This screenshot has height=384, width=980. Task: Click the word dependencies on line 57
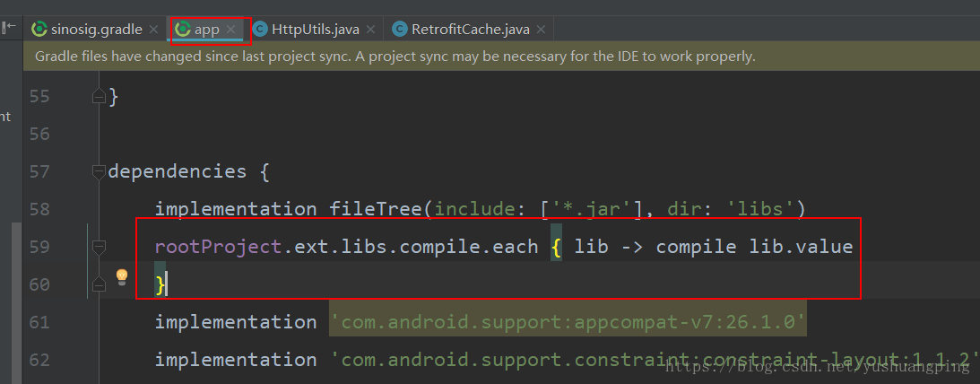click(x=178, y=172)
